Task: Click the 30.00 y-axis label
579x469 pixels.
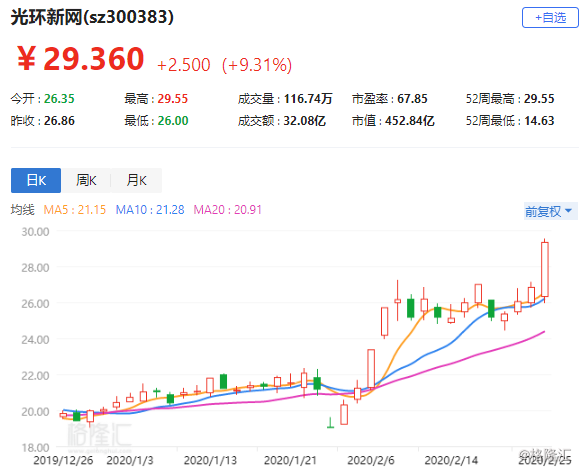Action: 35,232
